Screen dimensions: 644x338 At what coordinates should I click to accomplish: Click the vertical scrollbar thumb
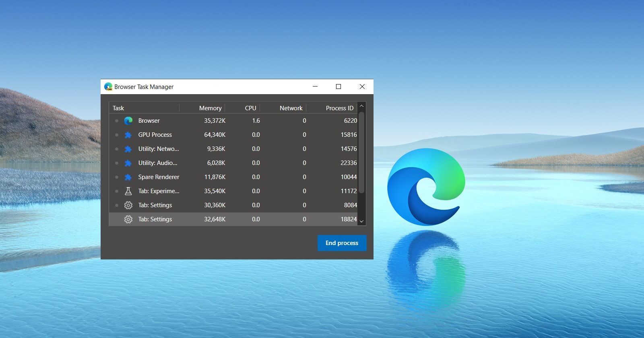(x=361, y=153)
